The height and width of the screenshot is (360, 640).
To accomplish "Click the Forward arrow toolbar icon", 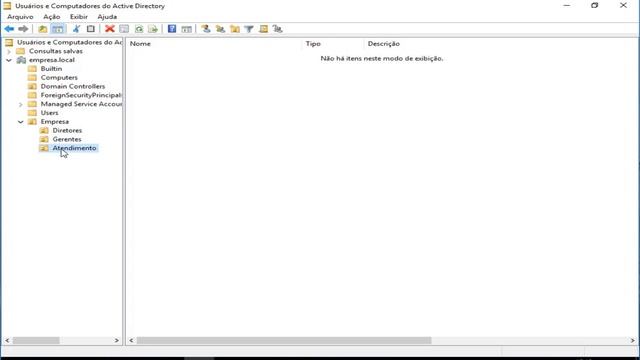I will [x=23, y=29].
